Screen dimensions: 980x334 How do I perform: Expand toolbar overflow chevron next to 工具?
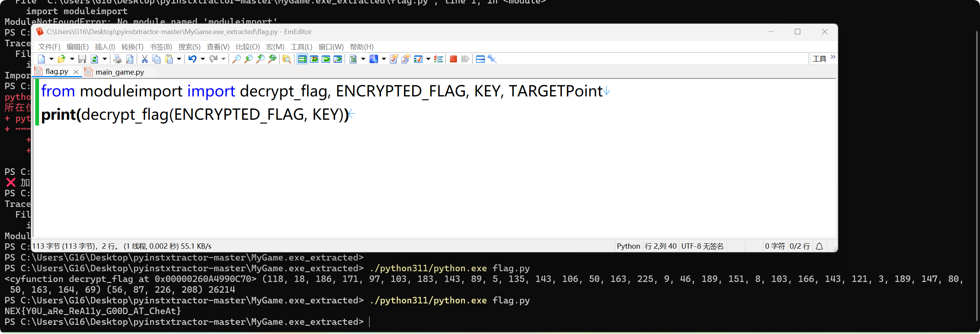833,57
